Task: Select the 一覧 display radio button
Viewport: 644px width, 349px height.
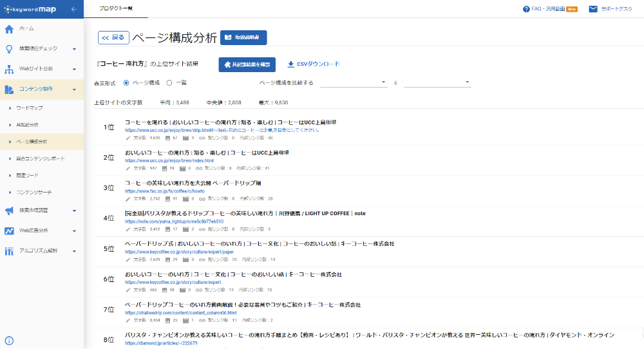Action: pyautogui.click(x=169, y=83)
